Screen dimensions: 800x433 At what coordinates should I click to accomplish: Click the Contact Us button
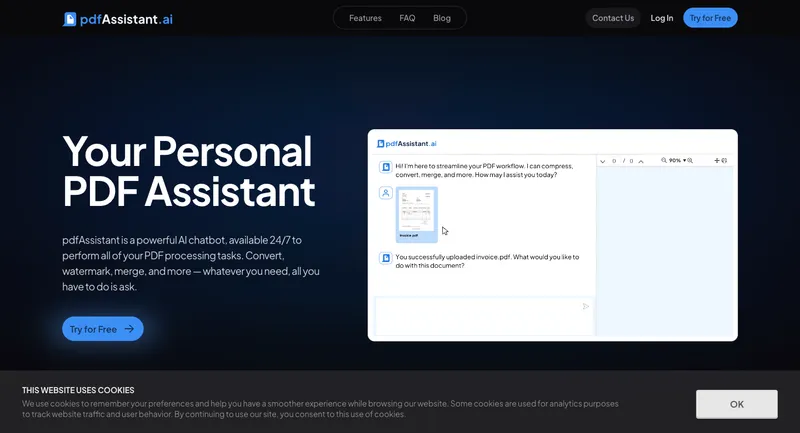(613, 18)
